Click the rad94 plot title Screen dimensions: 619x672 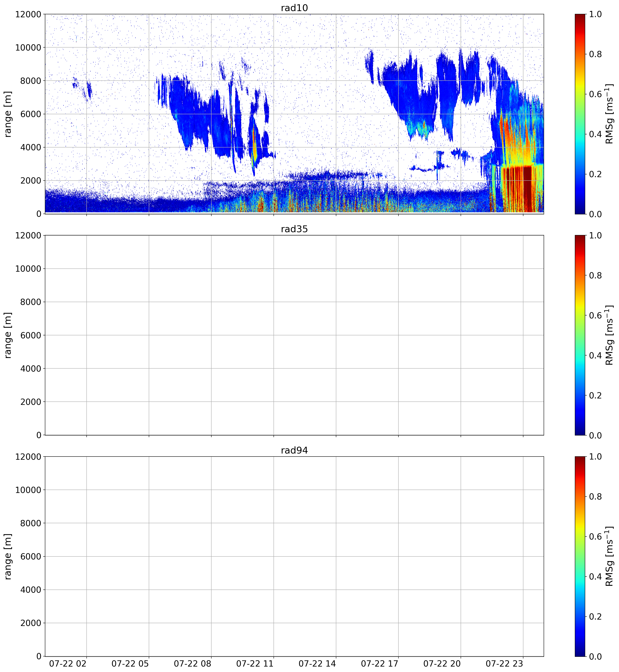(294, 450)
